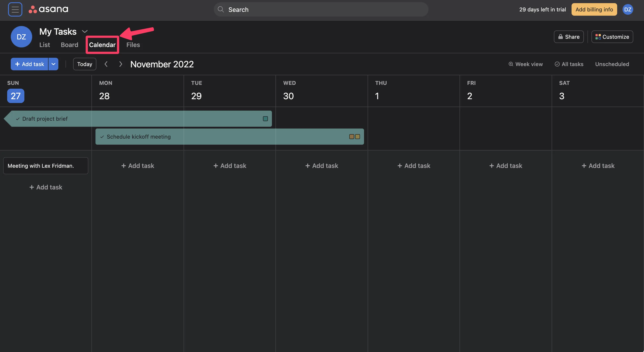The height and width of the screenshot is (352, 644).
Task: Open the All tasks filter
Action: pyautogui.click(x=569, y=64)
